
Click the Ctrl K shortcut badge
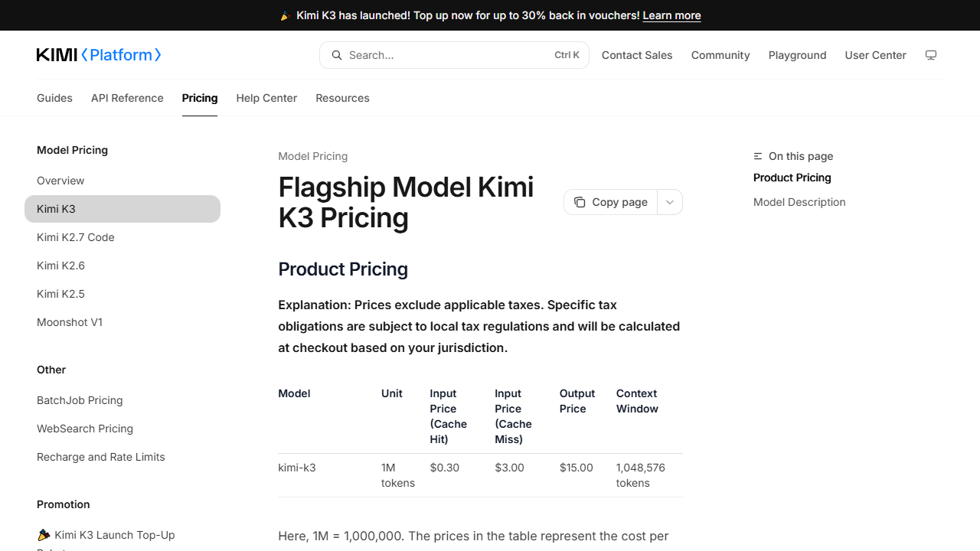[567, 55]
